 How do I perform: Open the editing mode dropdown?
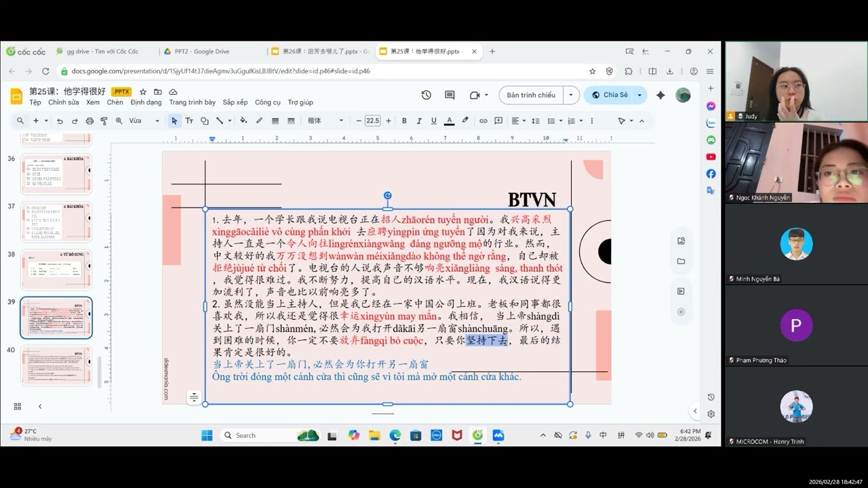625,121
